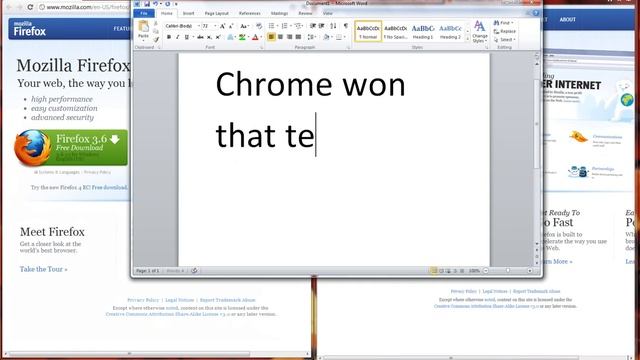The height and width of the screenshot is (360, 640).
Task: Click the Undo arrow in quick access toolbar
Action: (155, 4)
